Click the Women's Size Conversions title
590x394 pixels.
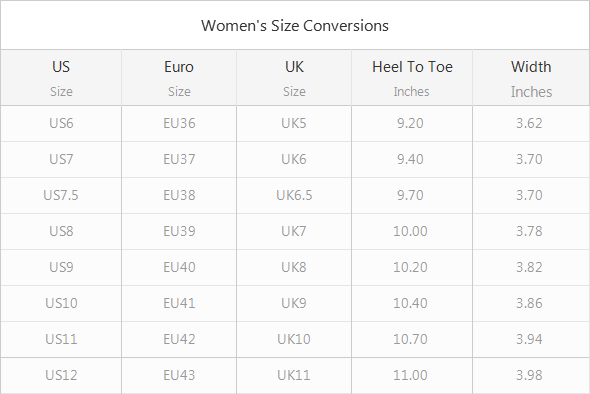point(295,26)
